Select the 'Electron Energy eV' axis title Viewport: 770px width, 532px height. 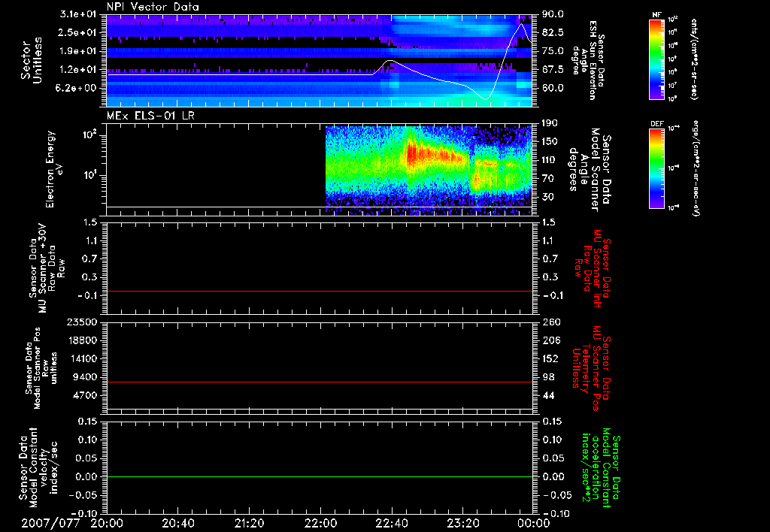coord(53,169)
